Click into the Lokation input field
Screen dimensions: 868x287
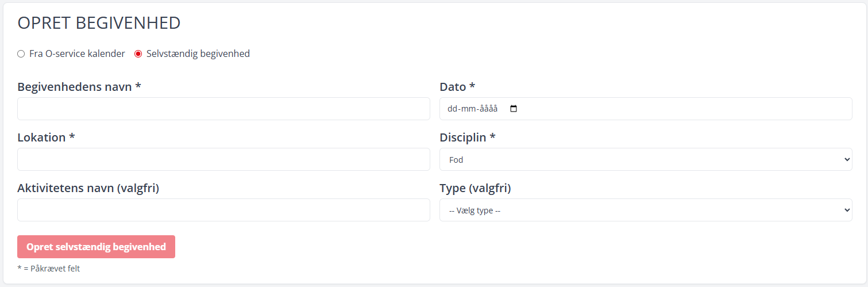223,159
